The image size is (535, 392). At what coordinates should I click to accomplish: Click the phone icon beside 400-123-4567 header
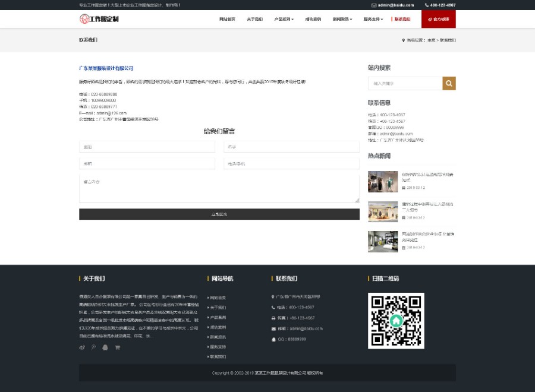coord(427,5)
